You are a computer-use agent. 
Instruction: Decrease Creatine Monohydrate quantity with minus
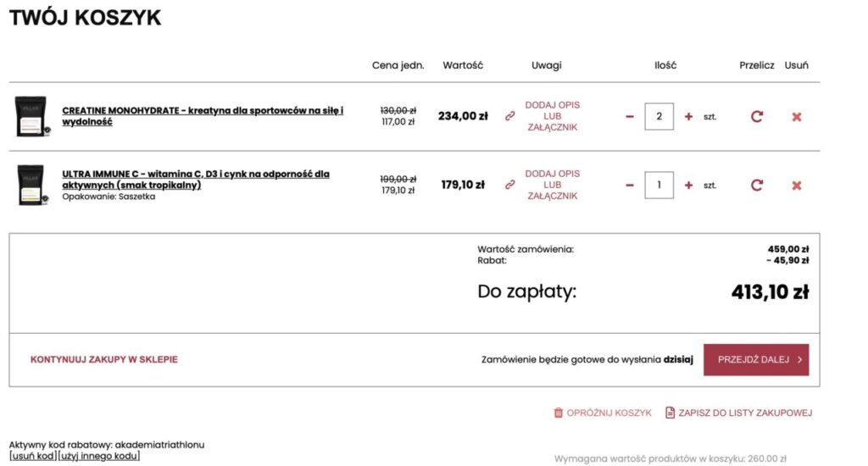pos(630,116)
